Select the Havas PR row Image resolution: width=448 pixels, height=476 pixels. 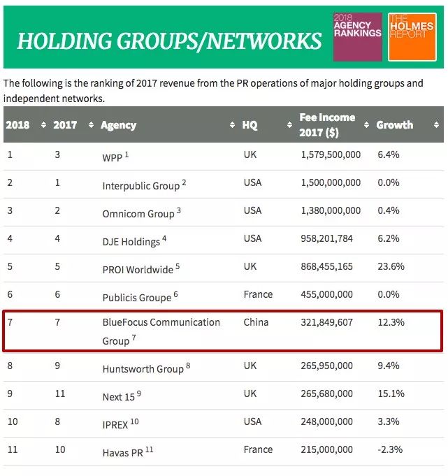click(x=224, y=451)
